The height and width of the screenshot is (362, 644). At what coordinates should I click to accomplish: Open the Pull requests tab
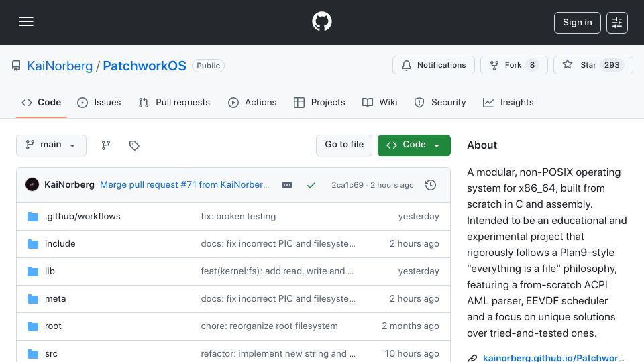click(x=174, y=102)
